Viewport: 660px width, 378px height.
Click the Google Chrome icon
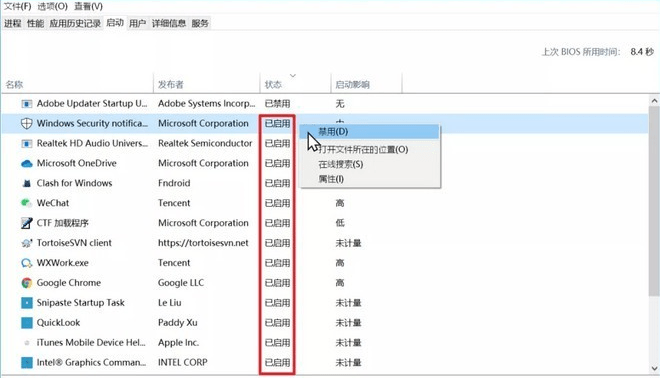tap(27, 283)
